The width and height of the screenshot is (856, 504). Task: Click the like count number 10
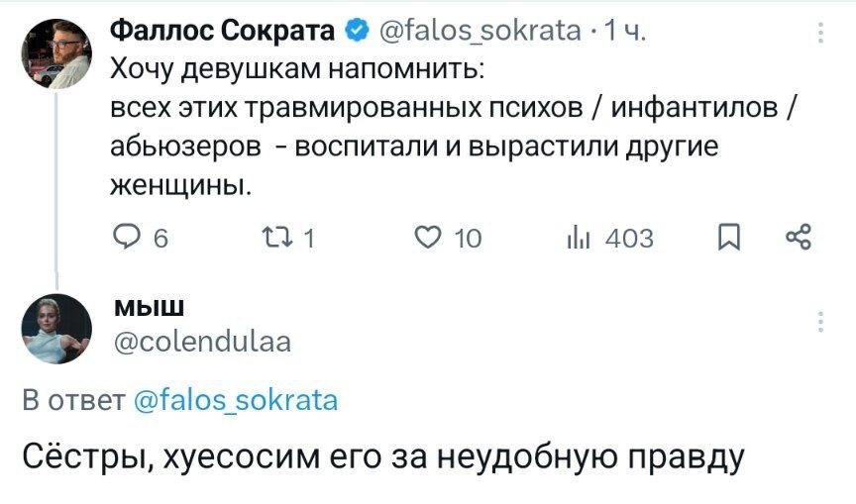(467, 238)
